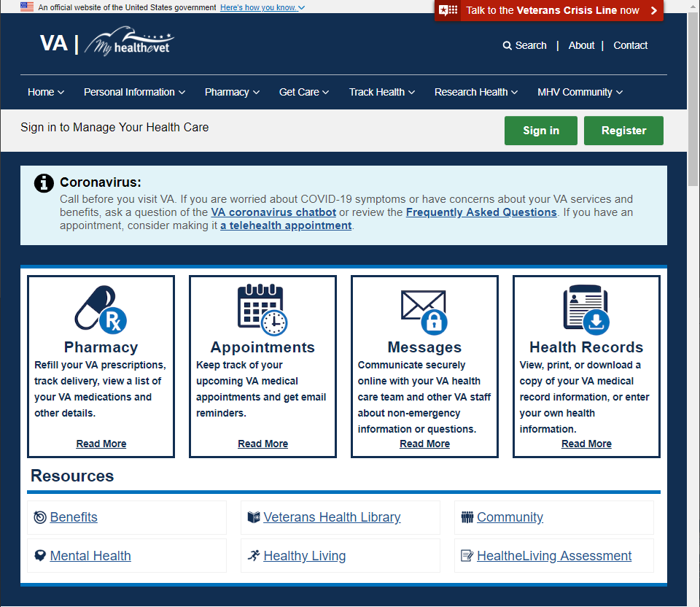The image size is (700, 607).
Task: Open the Get Care dropdown menu
Action: (304, 92)
